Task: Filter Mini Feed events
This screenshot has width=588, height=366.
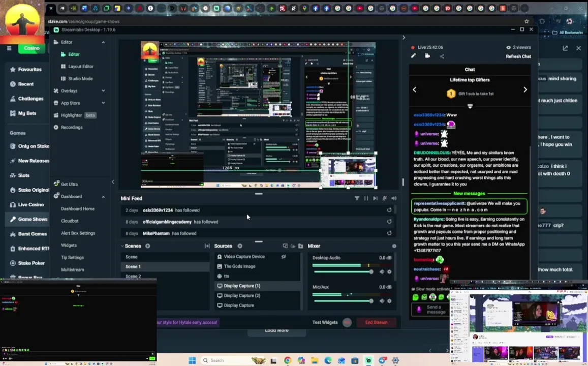Action: (x=357, y=198)
